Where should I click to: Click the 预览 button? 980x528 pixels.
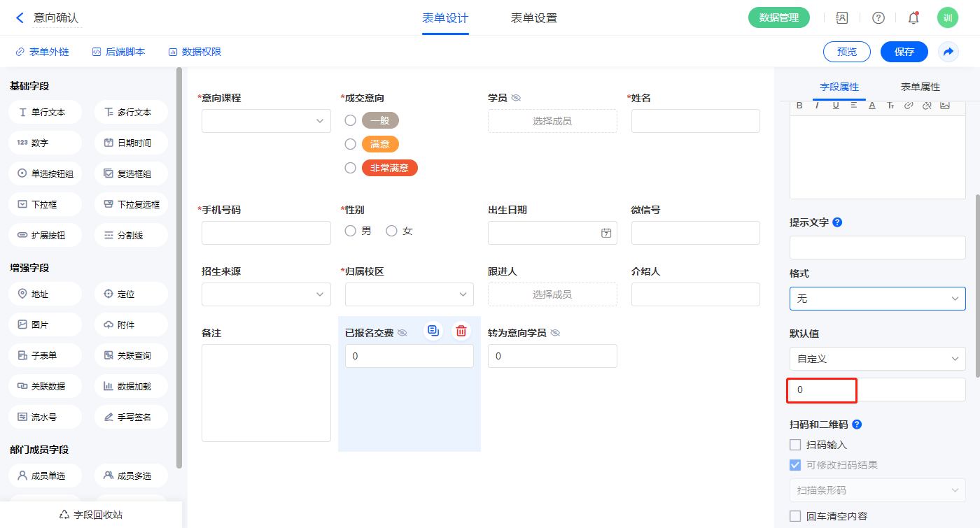click(x=846, y=52)
